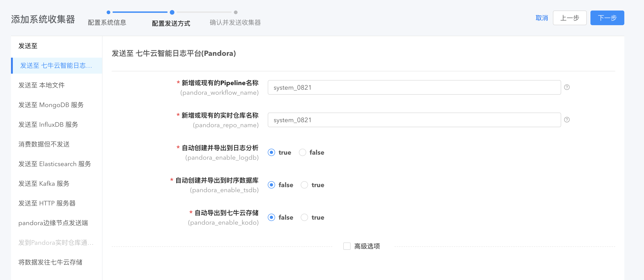This screenshot has width=644, height=280.
Task: Click the pandora_repo_name input field
Action: point(414,120)
